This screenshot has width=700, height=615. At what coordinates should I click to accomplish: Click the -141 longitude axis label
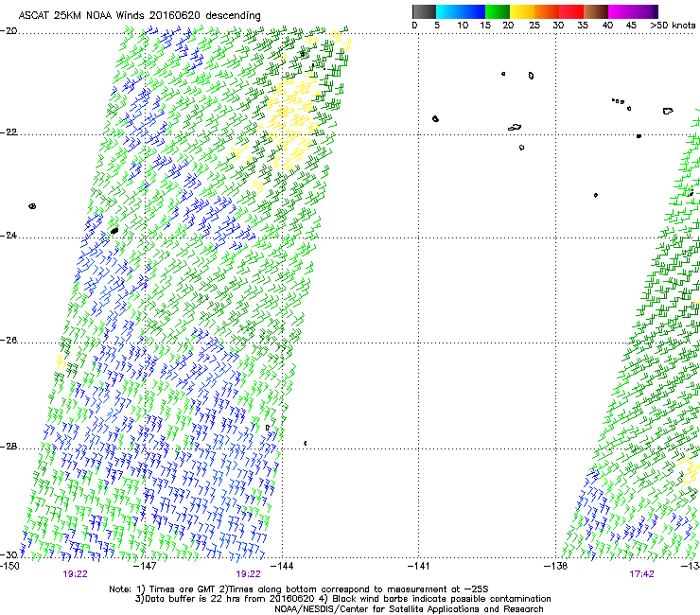click(419, 566)
